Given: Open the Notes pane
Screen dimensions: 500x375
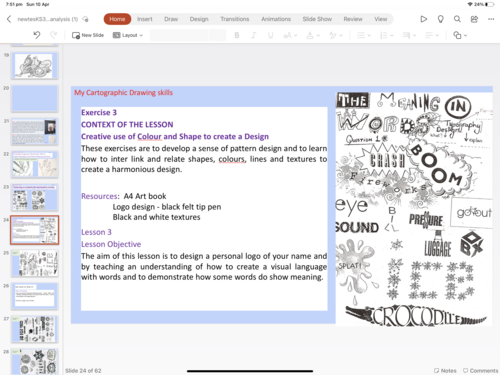Looking at the screenshot, I should [x=445, y=370].
